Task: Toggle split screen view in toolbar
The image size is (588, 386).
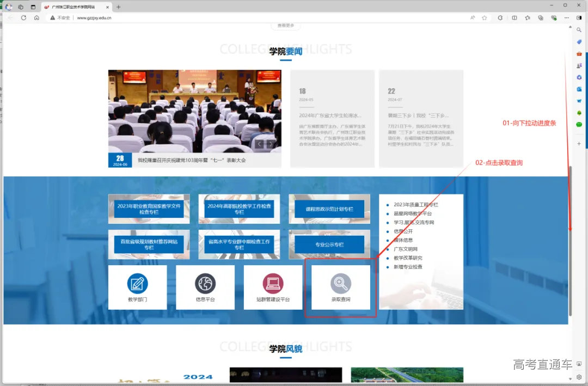Action: pos(514,17)
